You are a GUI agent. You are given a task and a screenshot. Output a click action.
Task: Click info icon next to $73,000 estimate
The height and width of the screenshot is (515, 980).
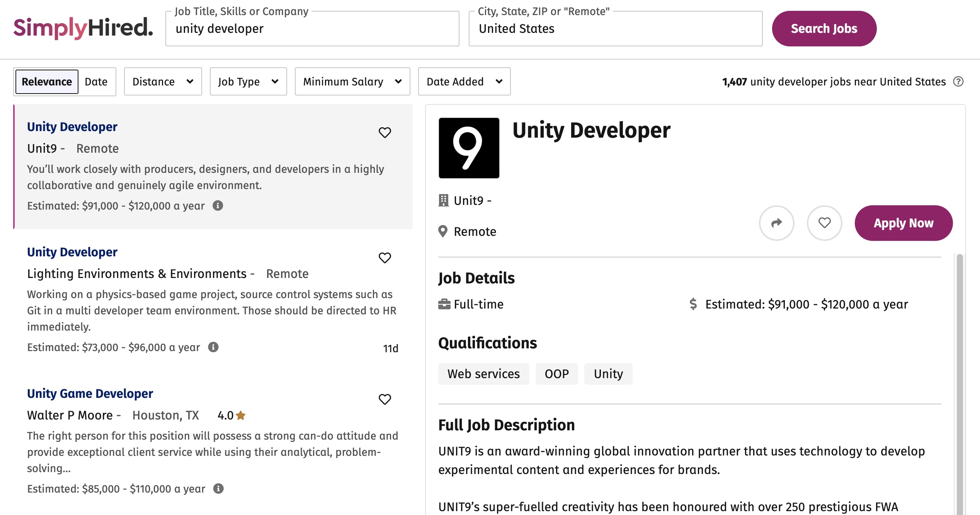[x=213, y=348]
